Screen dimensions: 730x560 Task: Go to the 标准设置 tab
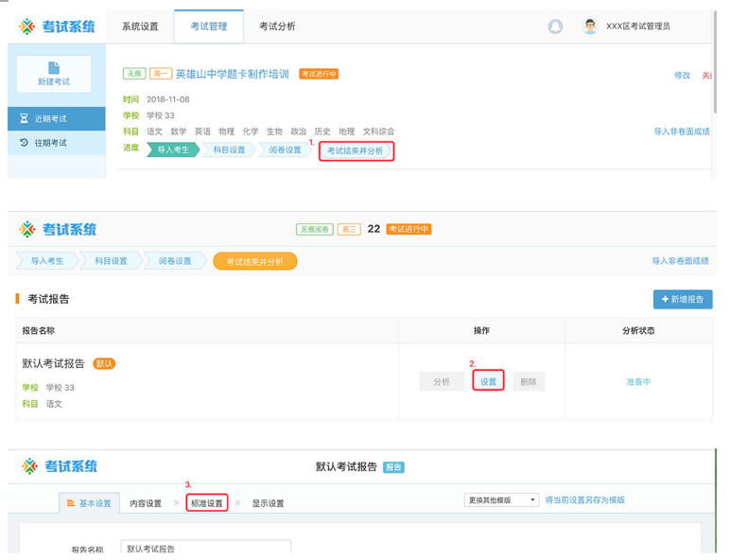[x=206, y=503]
